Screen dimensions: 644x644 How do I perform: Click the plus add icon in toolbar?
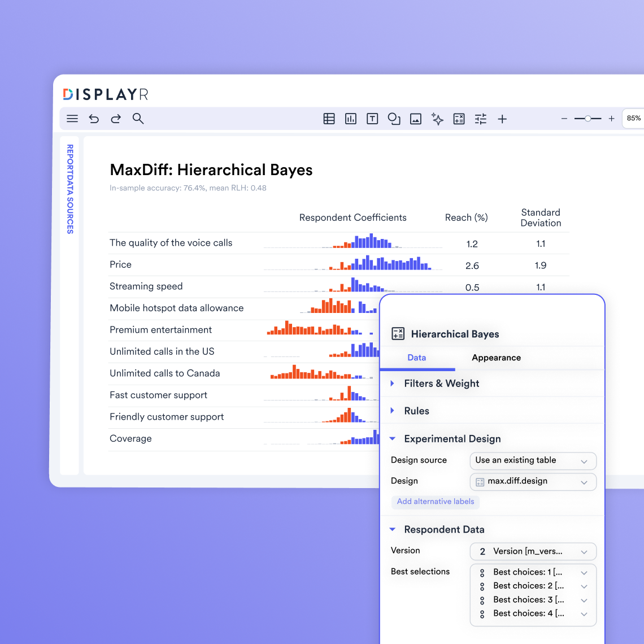[502, 119]
